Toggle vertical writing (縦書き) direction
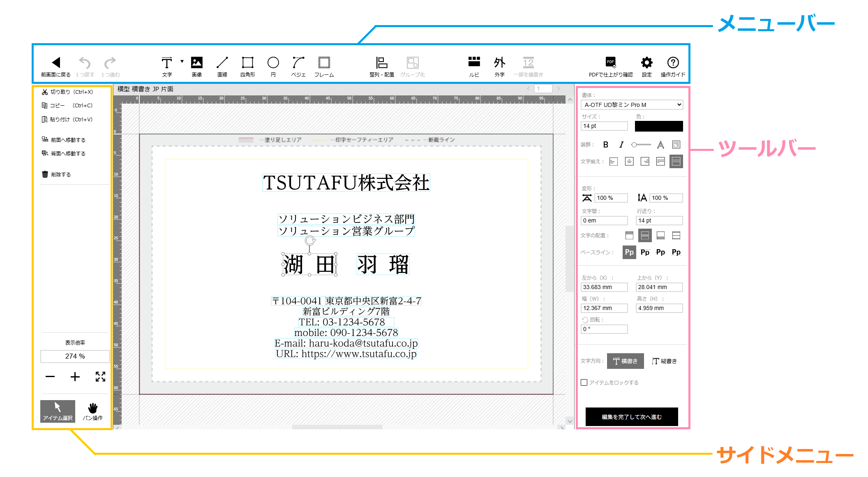The image size is (868, 477). [664, 361]
